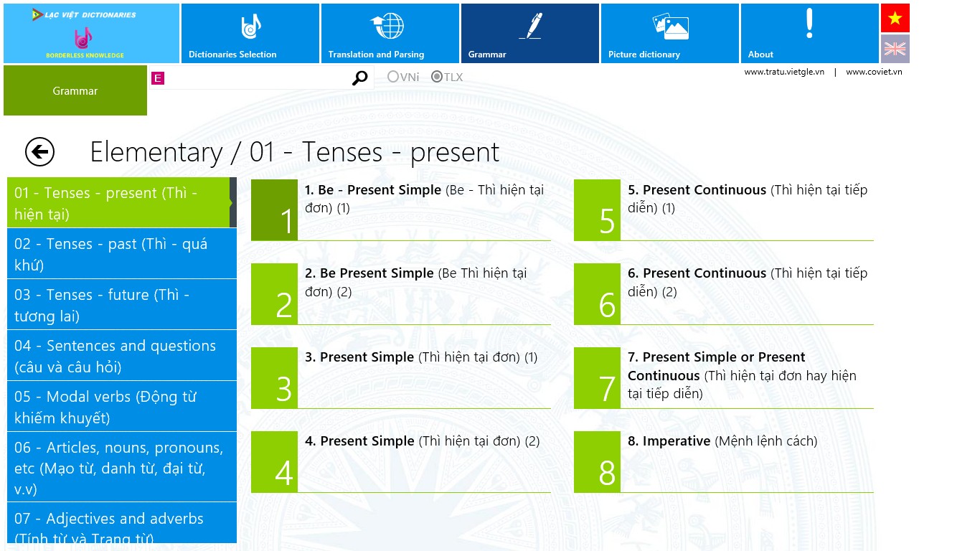
Task: Click the pink E language indicator
Action: tap(158, 78)
